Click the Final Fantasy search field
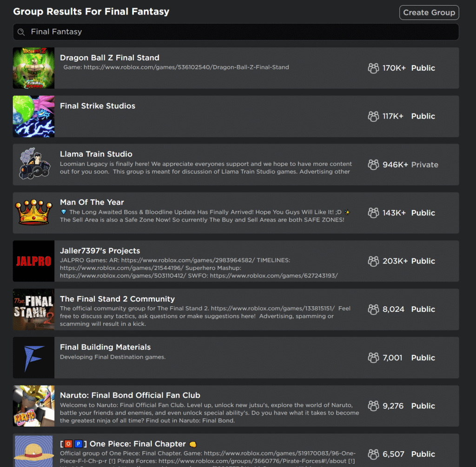The height and width of the screenshot is (467, 476). 232,32
